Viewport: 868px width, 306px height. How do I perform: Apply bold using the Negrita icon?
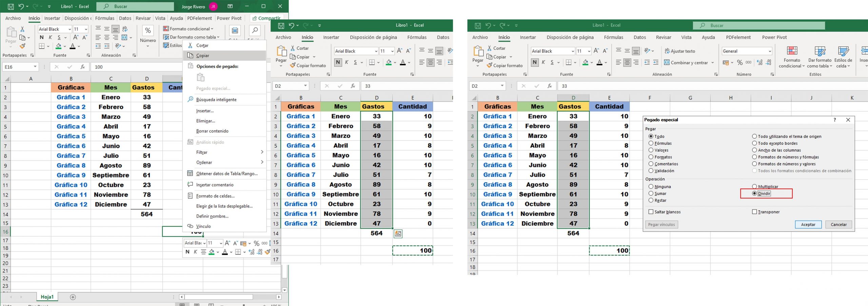[x=535, y=62]
